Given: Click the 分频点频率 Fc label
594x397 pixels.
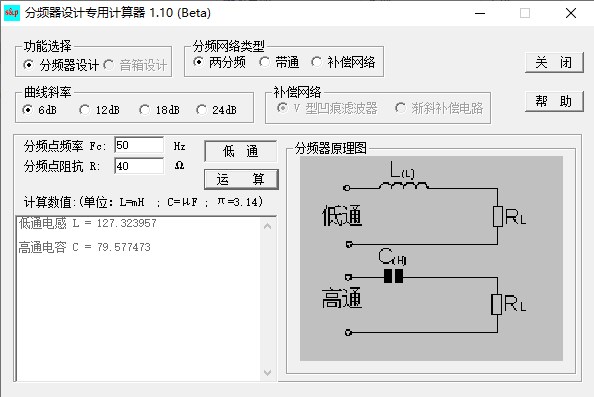Looking at the screenshot, I should (65, 146).
